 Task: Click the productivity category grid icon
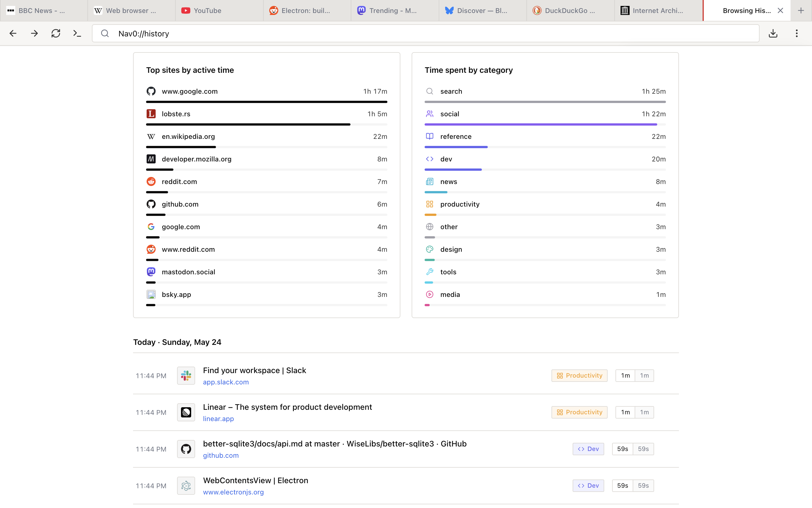pos(429,204)
